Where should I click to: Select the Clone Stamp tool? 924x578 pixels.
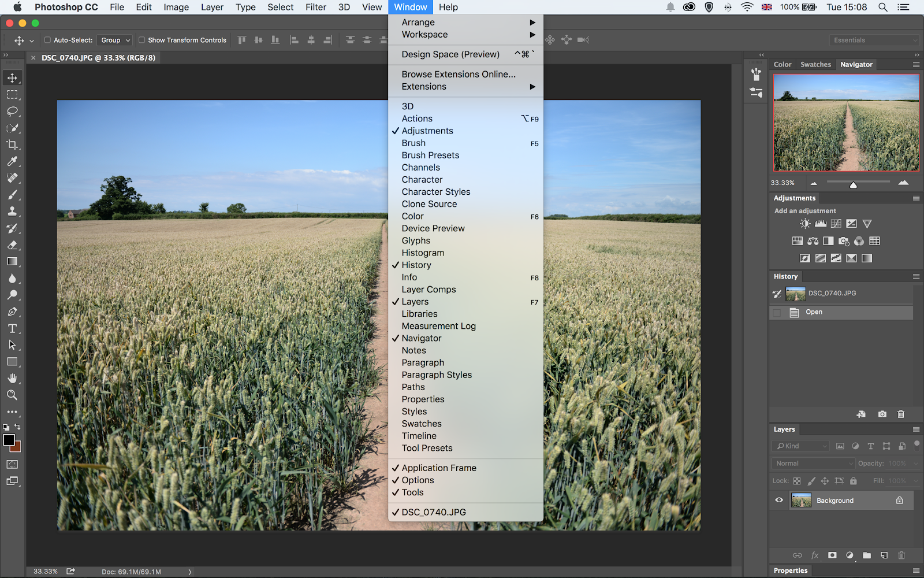tap(12, 212)
